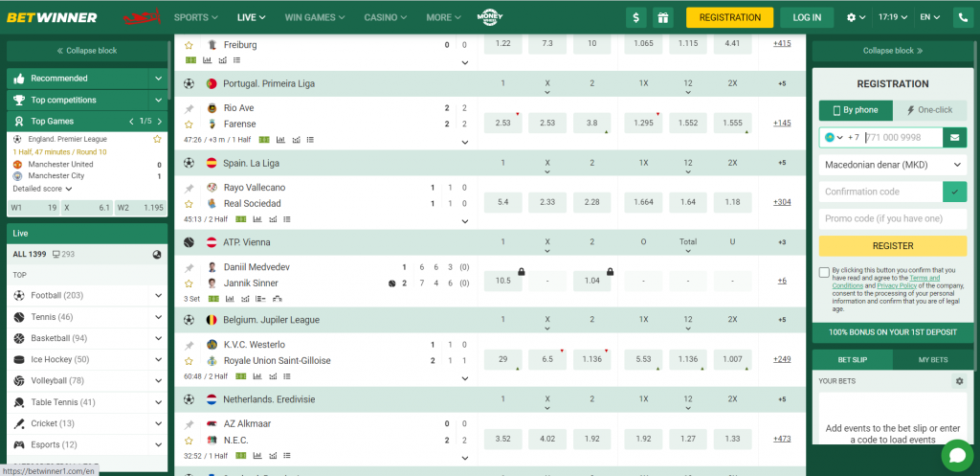Open the currency dropdown Macedonian denar

point(893,165)
